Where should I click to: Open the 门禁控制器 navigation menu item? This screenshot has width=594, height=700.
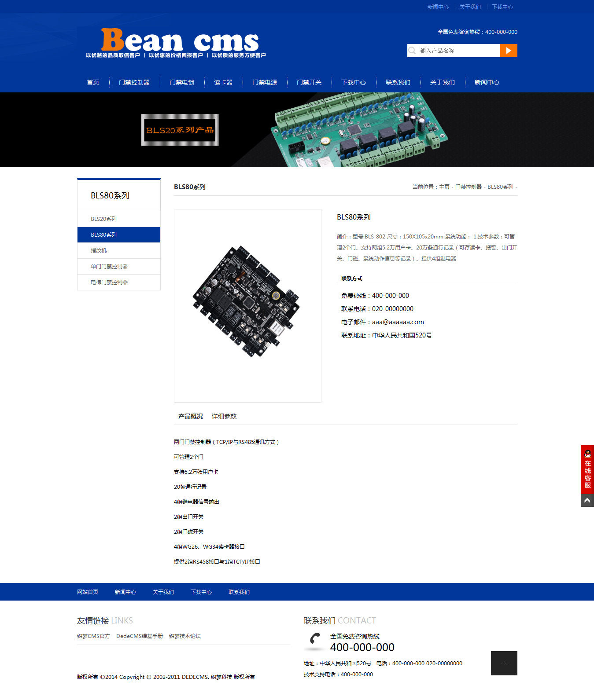134,82
